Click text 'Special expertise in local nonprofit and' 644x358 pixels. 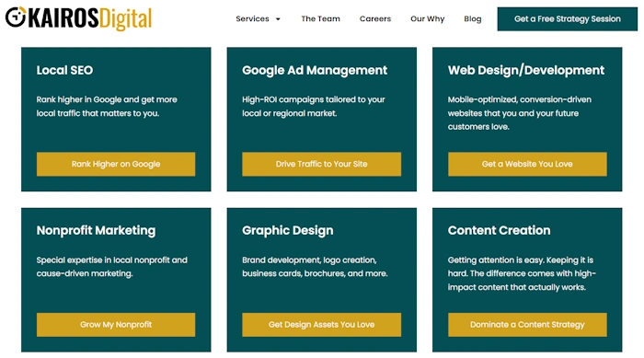[x=111, y=260]
